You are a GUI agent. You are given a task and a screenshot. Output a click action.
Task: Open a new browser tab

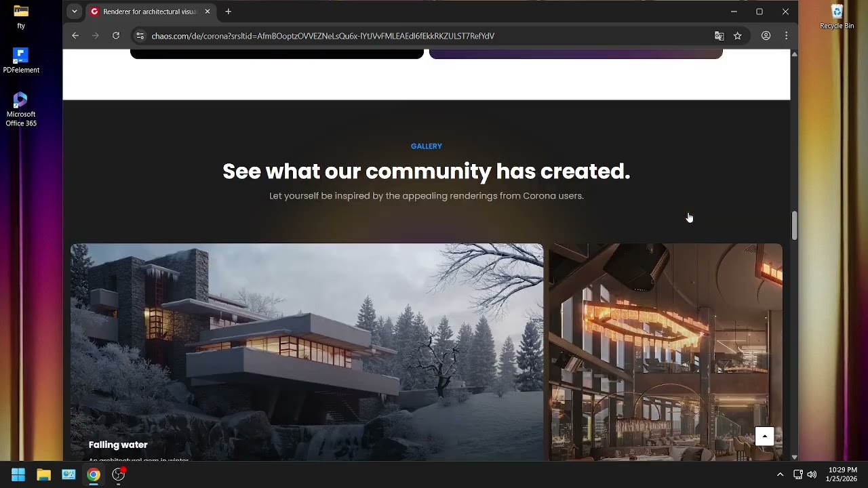click(x=229, y=12)
